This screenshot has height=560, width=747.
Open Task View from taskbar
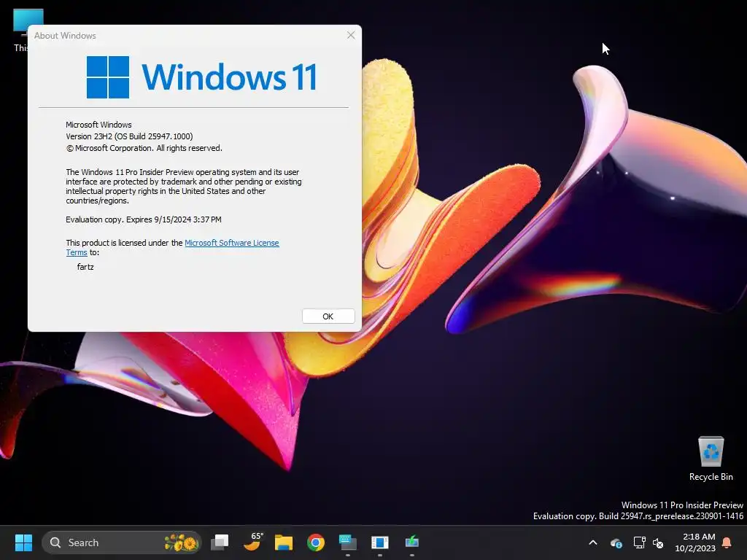point(220,542)
